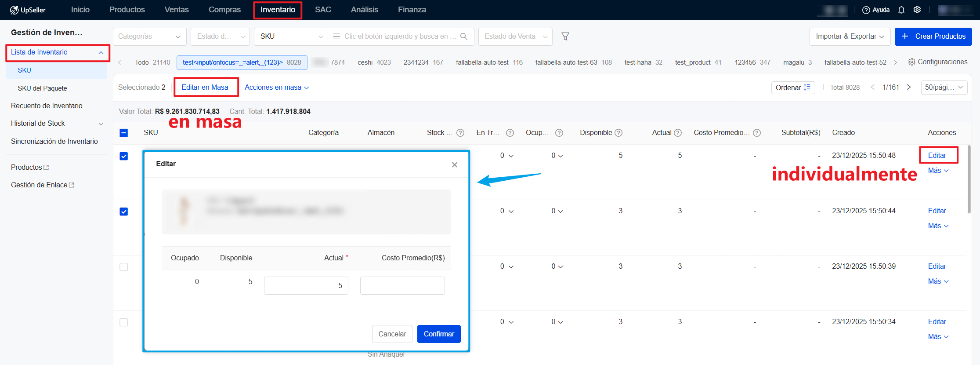
Task: Click Crear Productos button
Action: coord(933,36)
